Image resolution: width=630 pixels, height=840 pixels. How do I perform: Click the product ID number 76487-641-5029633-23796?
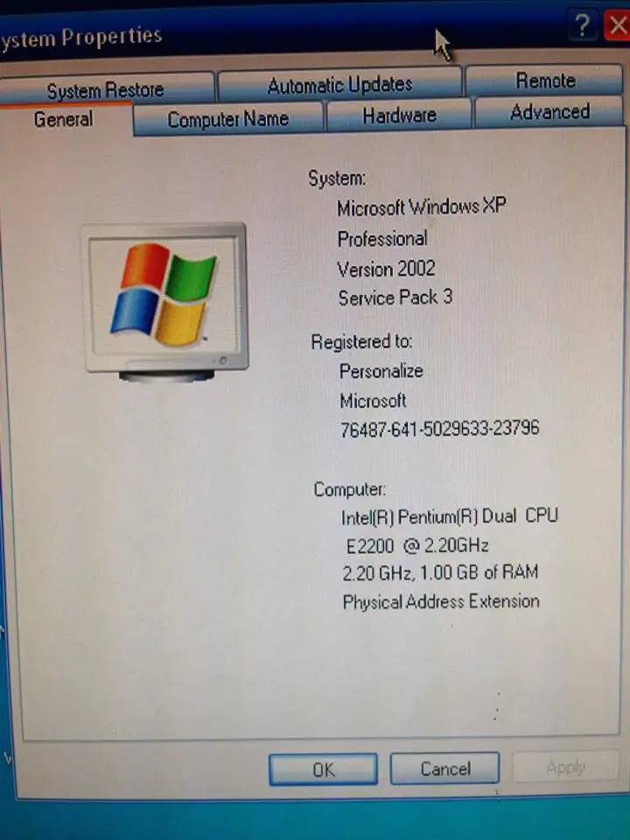click(x=439, y=429)
